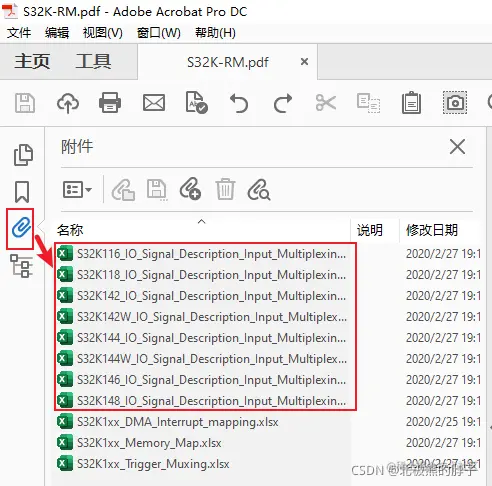Redo the last action

(x=283, y=103)
